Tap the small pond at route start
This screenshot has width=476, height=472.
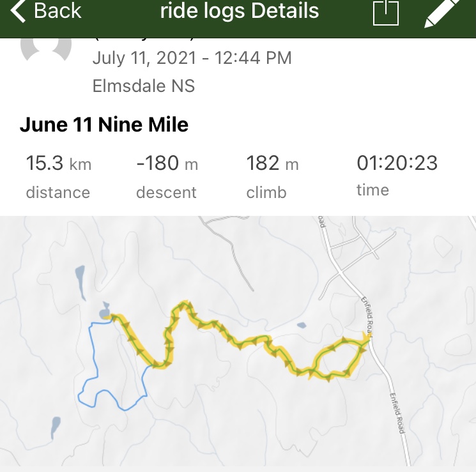[104, 312]
